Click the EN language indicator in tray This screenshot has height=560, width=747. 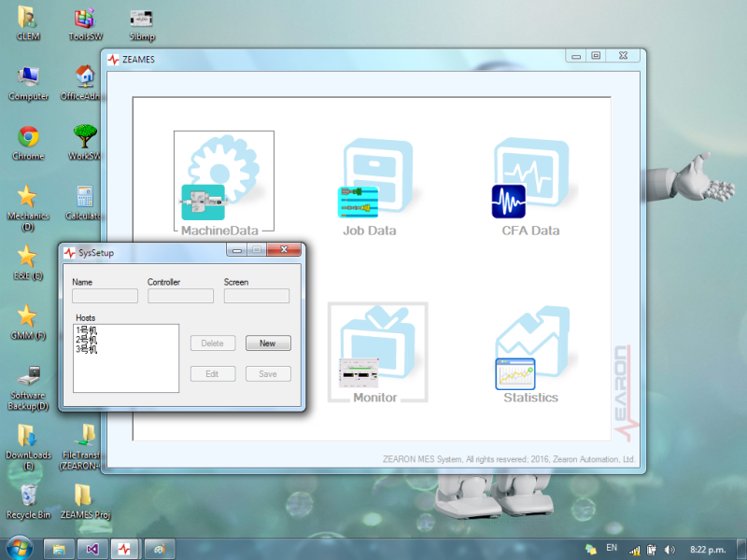click(x=612, y=548)
